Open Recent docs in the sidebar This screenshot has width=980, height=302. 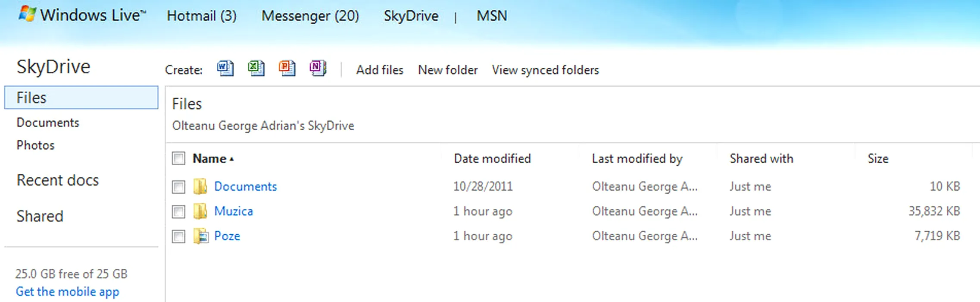pos(57,180)
